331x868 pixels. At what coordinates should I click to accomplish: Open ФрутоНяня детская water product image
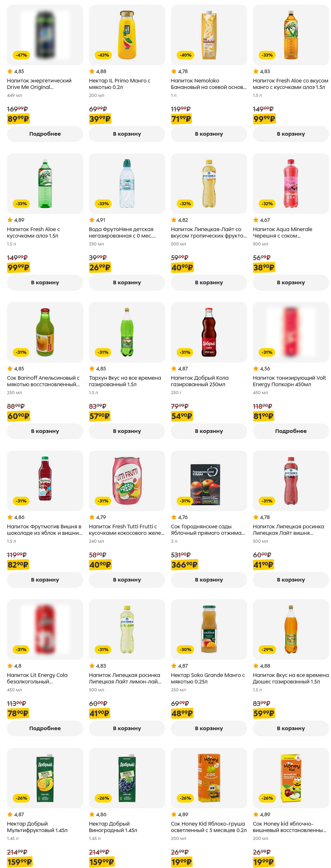127,184
